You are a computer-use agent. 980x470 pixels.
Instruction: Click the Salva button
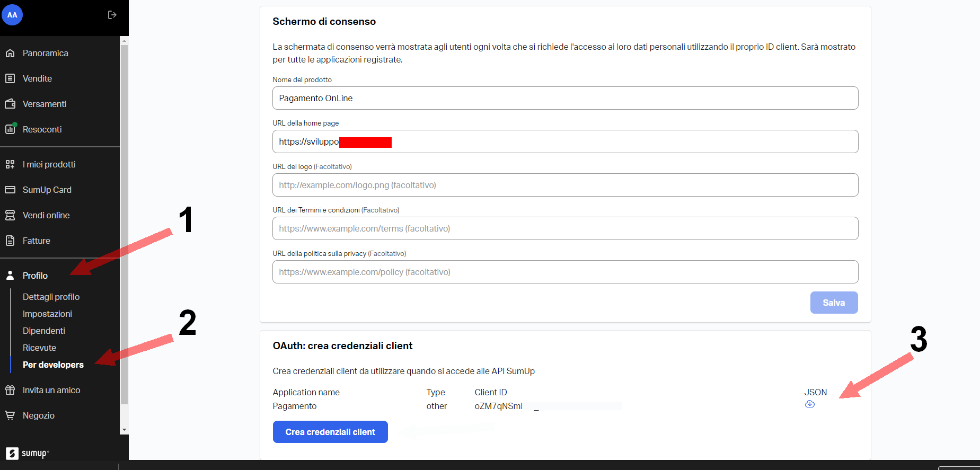833,303
